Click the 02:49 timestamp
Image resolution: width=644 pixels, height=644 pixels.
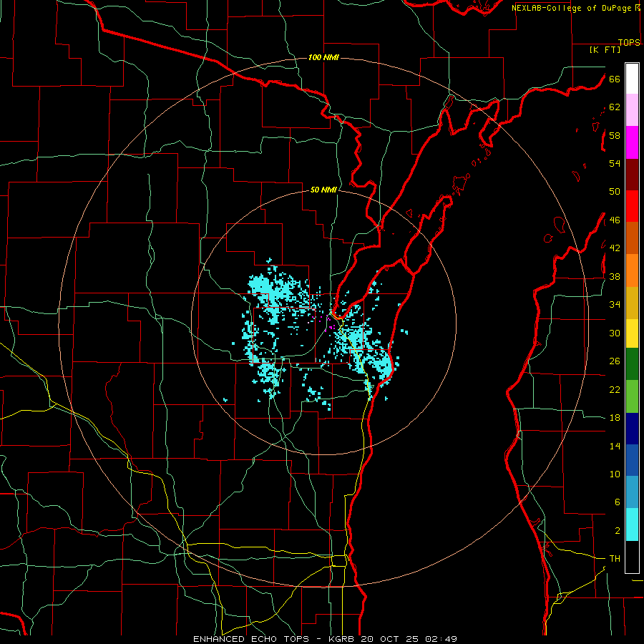pyautogui.click(x=441, y=639)
